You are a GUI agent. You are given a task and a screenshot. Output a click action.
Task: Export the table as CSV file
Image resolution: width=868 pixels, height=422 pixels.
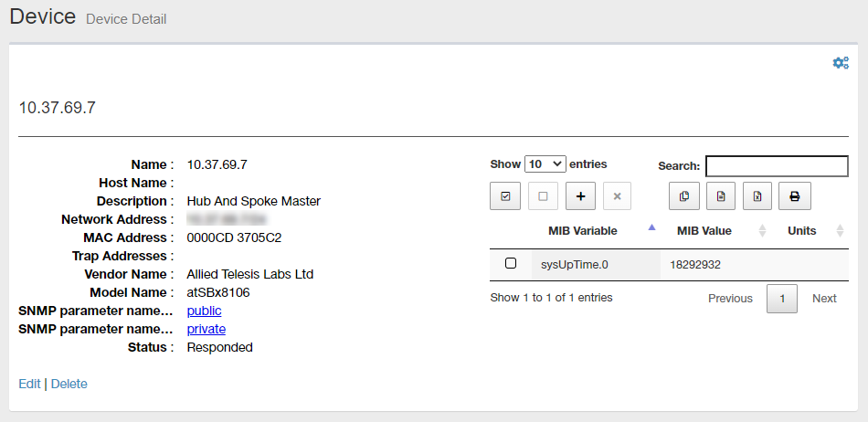[x=721, y=196]
